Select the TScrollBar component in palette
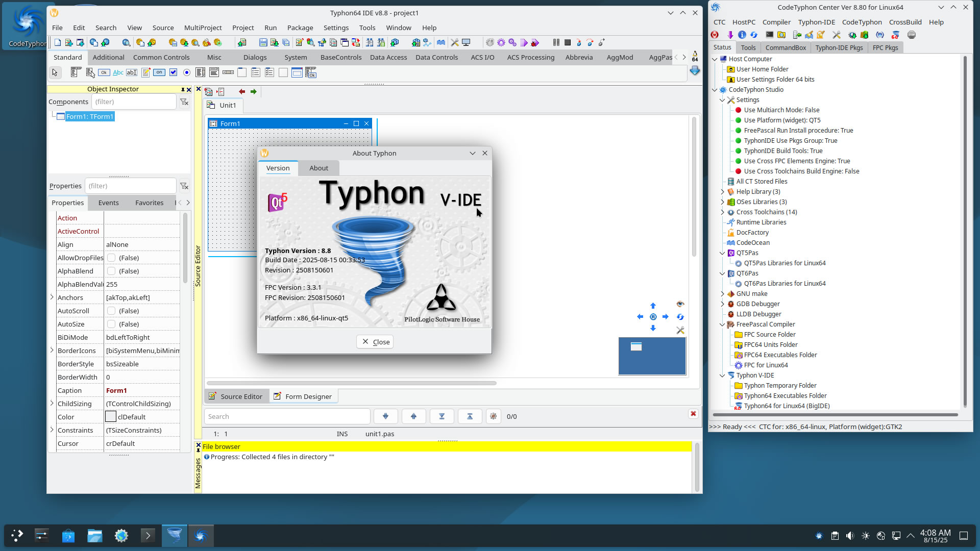This screenshot has height=551, width=980. 228,72
